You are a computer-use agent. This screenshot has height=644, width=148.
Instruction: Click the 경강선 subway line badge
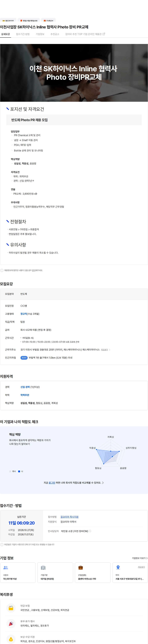click(x=24, y=358)
